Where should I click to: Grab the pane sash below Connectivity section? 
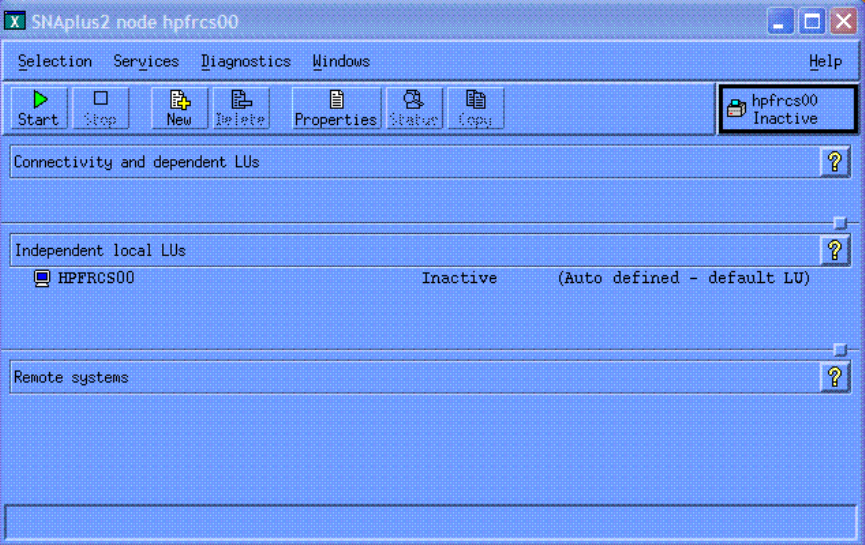840,223
